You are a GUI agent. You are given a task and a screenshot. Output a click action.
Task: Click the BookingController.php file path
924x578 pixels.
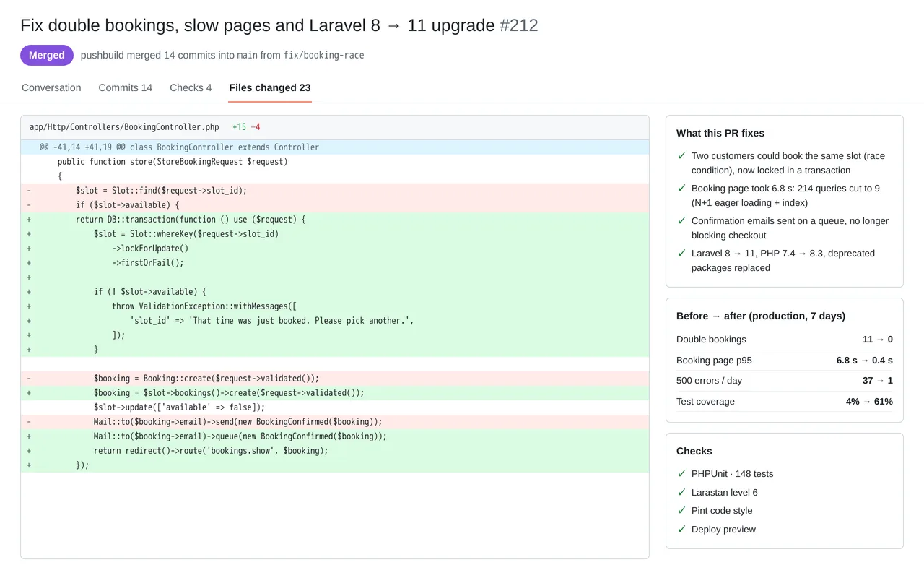coord(124,127)
